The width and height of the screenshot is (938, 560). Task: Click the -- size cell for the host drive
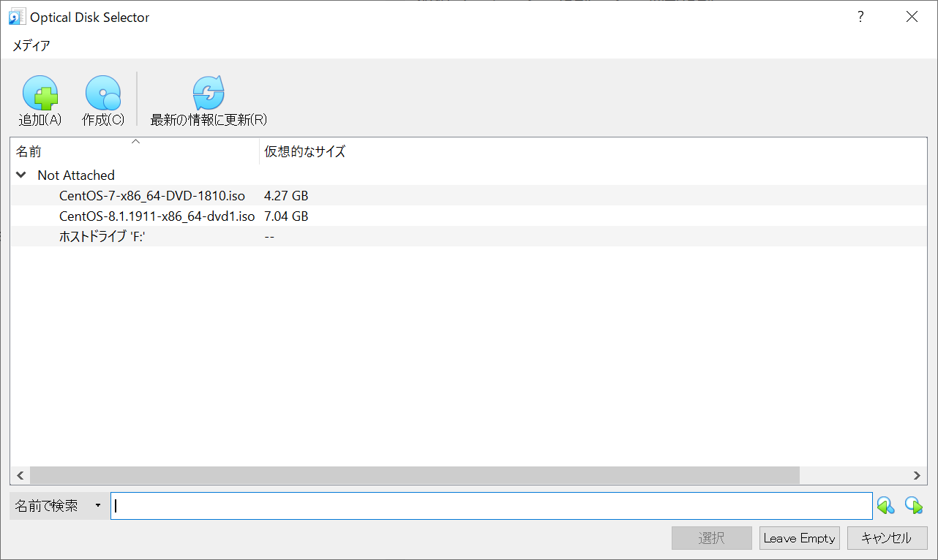[269, 237]
